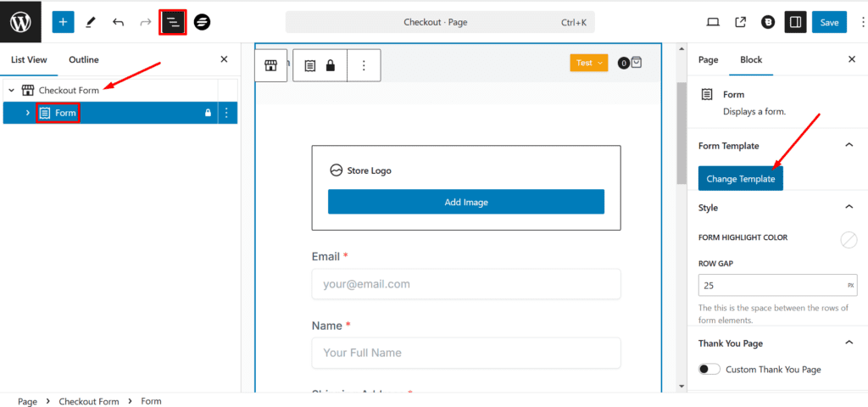
Task: Collapse the Checkout Form tree item
Action: [11, 90]
